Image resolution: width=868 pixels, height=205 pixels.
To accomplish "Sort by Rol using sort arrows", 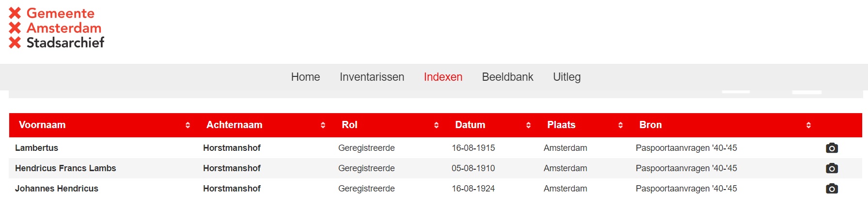I will click(x=436, y=125).
